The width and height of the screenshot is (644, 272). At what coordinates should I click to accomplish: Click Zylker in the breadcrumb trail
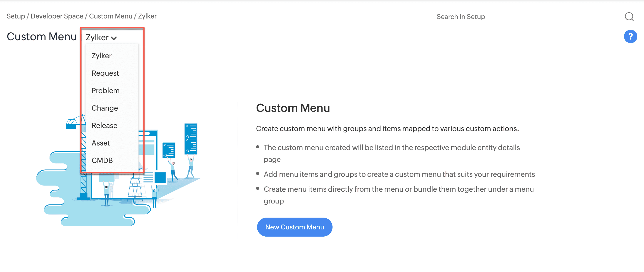pos(147,16)
